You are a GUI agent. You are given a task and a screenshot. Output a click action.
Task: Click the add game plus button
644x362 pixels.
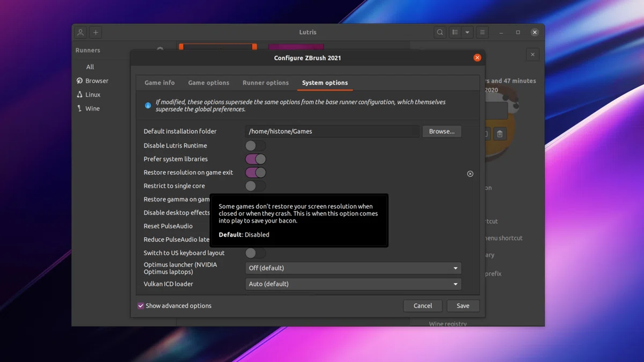point(96,32)
